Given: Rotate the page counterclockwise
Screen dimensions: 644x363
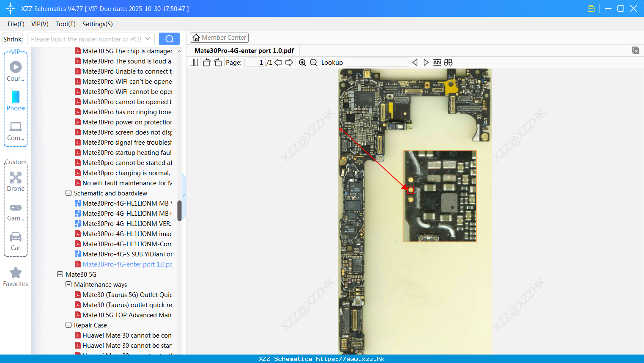Looking at the screenshot, I should tap(206, 63).
